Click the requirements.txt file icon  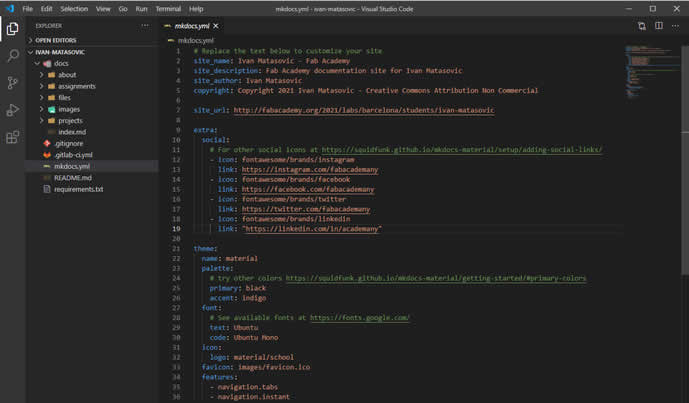[x=47, y=189]
